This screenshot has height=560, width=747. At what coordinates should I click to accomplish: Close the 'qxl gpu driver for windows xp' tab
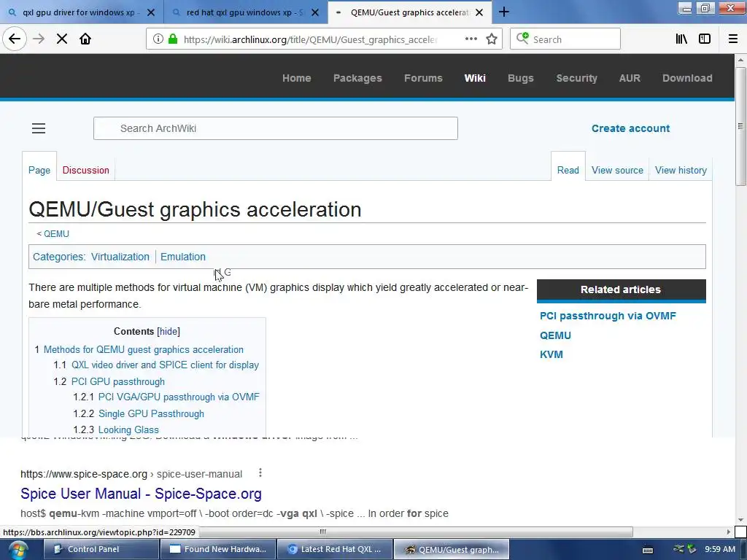151,12
